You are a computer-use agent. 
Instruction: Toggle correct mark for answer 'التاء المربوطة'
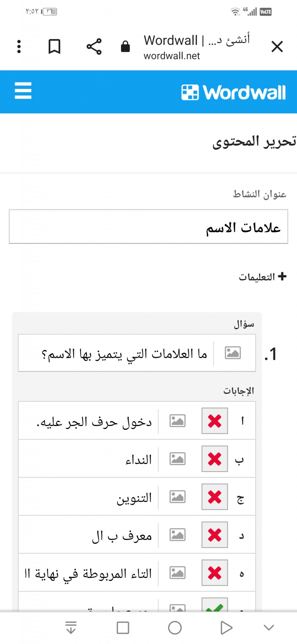click(x=215, y=572)
